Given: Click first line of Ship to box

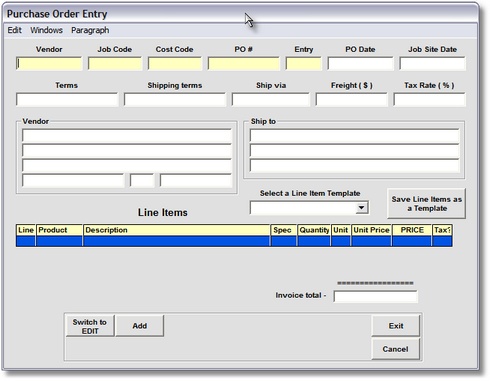Looking at the screenshot, I should pos(354,136).
